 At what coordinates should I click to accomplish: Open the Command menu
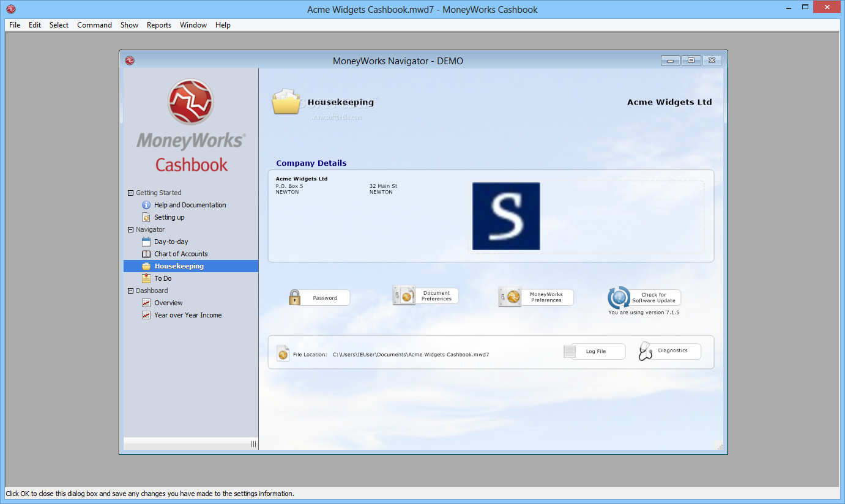94,25
